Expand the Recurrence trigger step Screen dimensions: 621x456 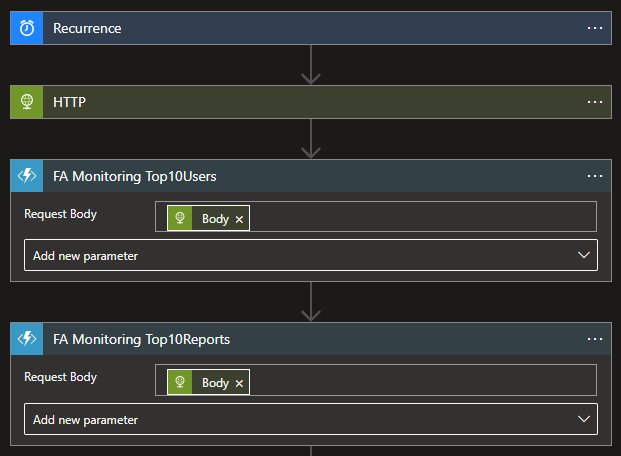tap(300, 28)
